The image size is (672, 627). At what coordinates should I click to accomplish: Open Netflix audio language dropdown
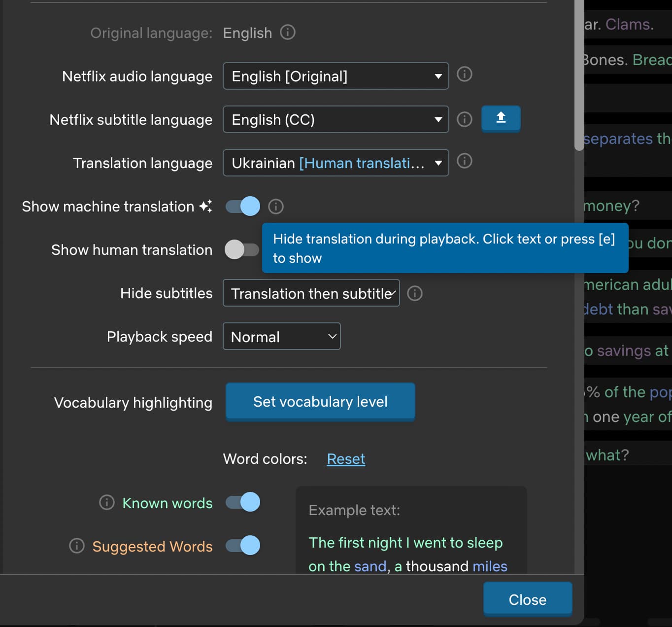coord(336,76)
